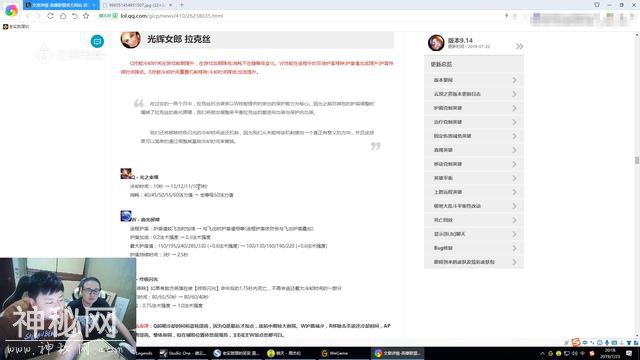Open the browser home page icon
Screen dimensions: 640x360
point(63,16)
